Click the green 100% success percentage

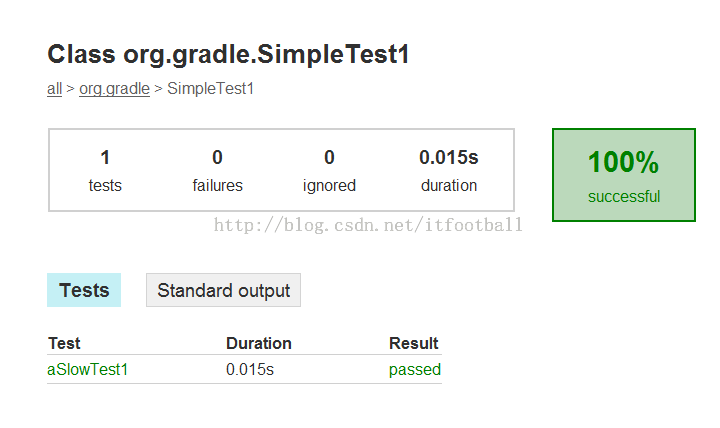(623, 163)
